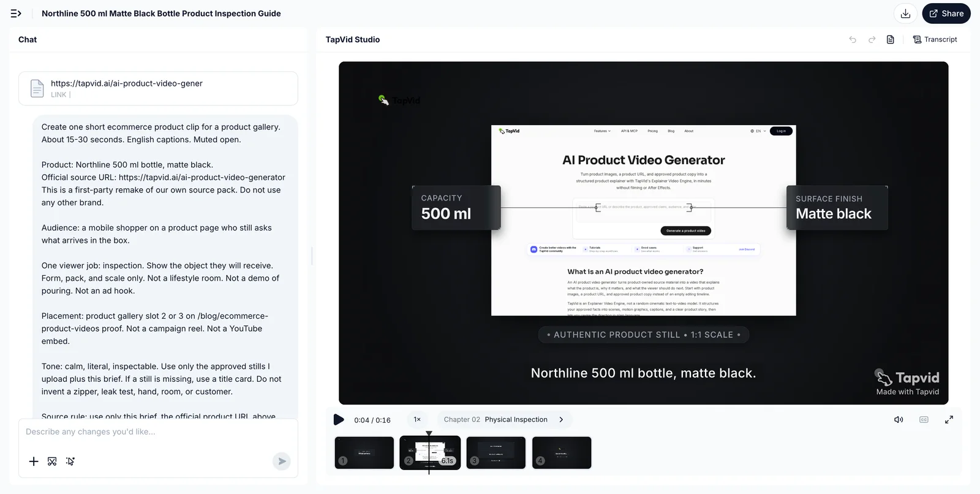Play the video preview
The height and width of the screenshot is (494, 980).
point(338,420)
